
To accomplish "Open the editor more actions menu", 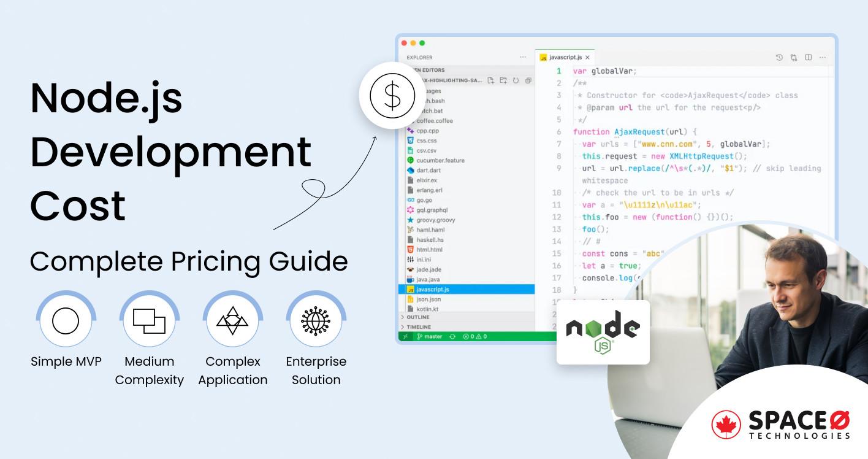I will [823, 57].
